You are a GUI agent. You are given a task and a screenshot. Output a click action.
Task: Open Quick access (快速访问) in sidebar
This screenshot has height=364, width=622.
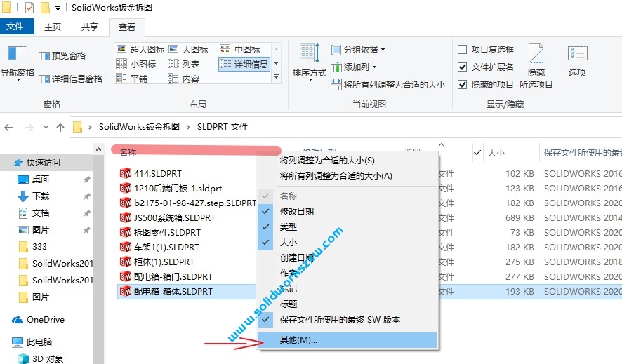pos(43,163)
